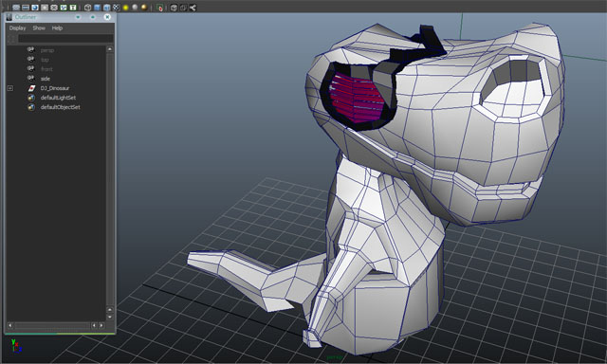Screen dimensions: 607x364
Task: Click Outliner horizontal scroll far-left arrow
Action: (10, 326)
